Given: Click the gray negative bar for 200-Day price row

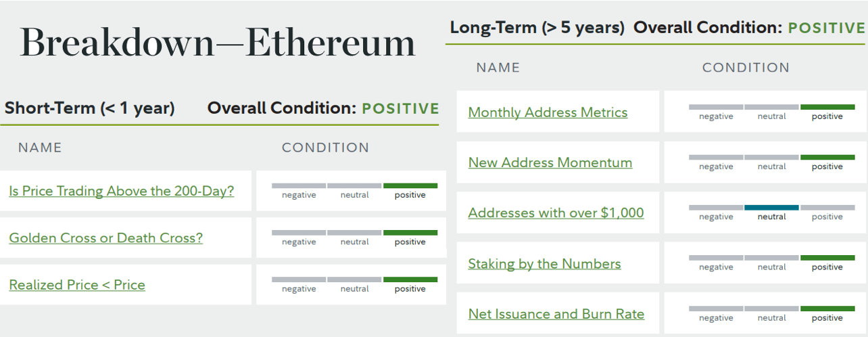Looking at the screenshot, I should pyautogui.click(x=298, y=185).
